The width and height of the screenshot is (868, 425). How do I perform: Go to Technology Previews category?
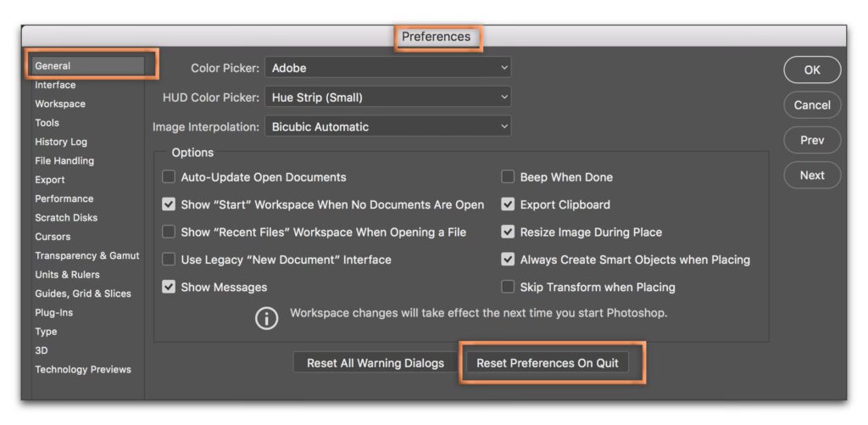click(83, 369)
